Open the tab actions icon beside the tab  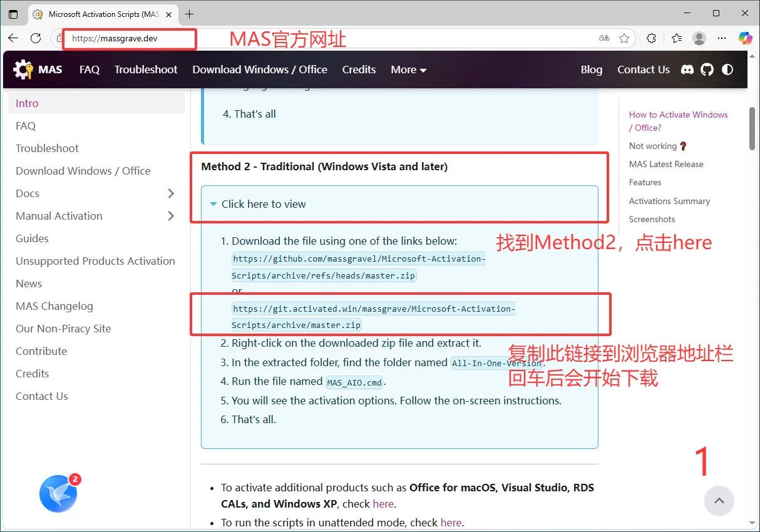13,14
